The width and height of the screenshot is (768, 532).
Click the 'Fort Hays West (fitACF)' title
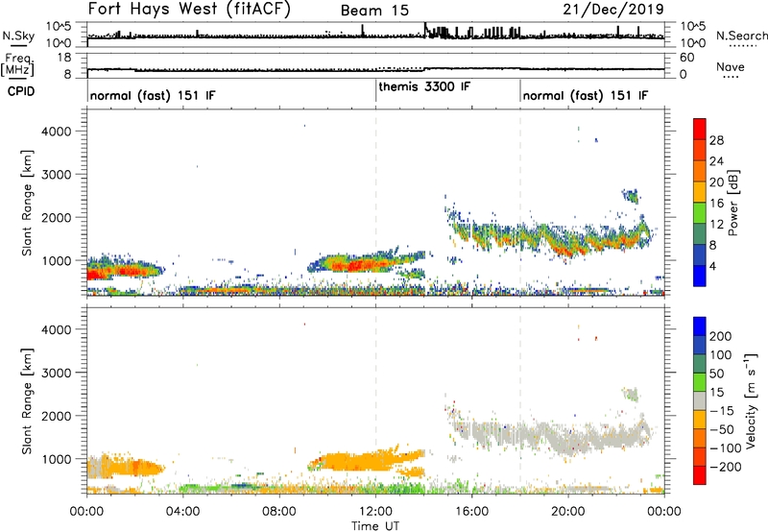coord(189,10)
